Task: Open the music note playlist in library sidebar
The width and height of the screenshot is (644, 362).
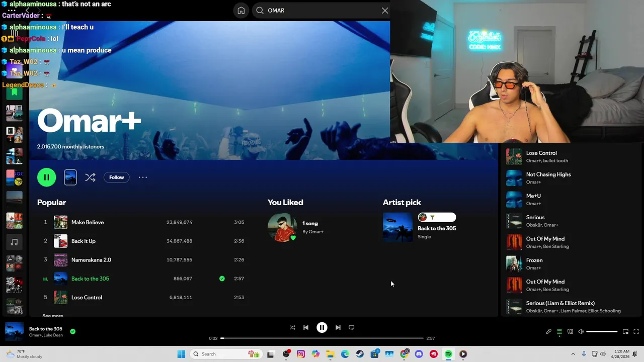Action: point(14,242)
